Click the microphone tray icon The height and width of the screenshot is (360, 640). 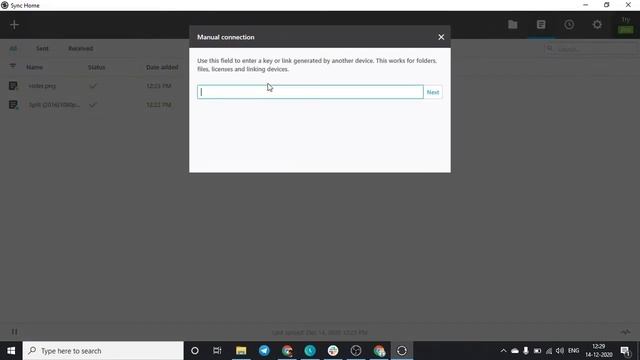tap(526, 351)
